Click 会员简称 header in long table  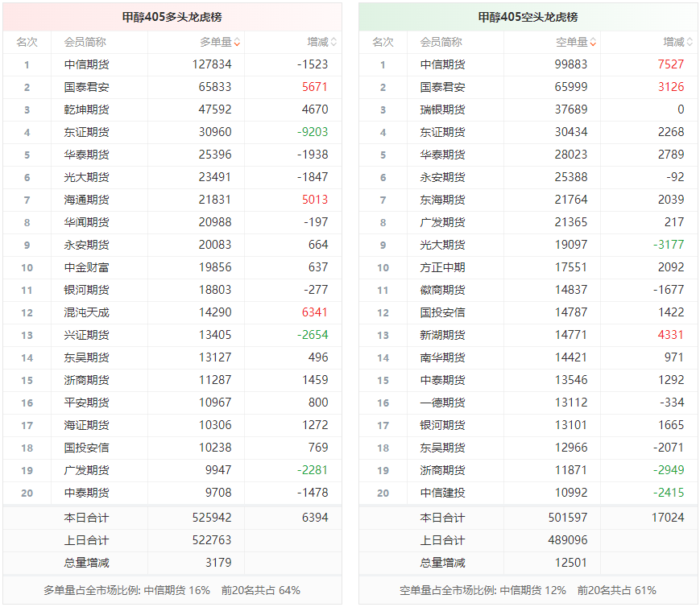point(85,43)
